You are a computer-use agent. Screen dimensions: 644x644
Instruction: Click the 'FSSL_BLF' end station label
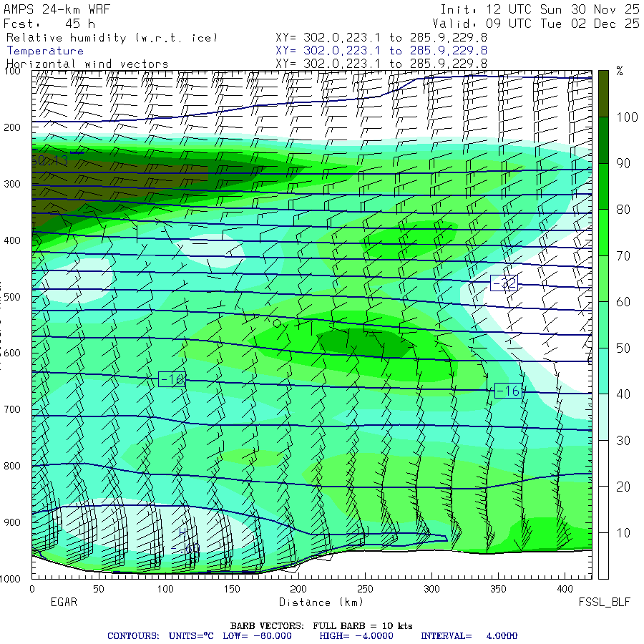click(604, 602)
